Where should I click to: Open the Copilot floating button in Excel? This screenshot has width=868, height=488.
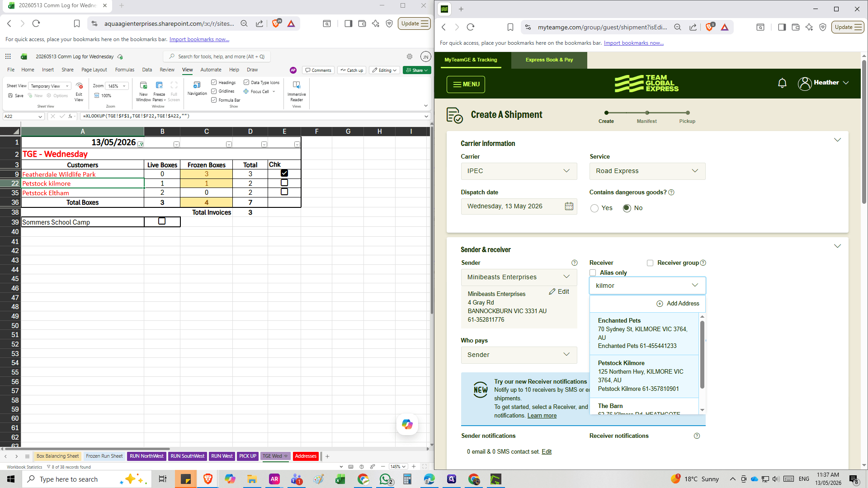407,424
